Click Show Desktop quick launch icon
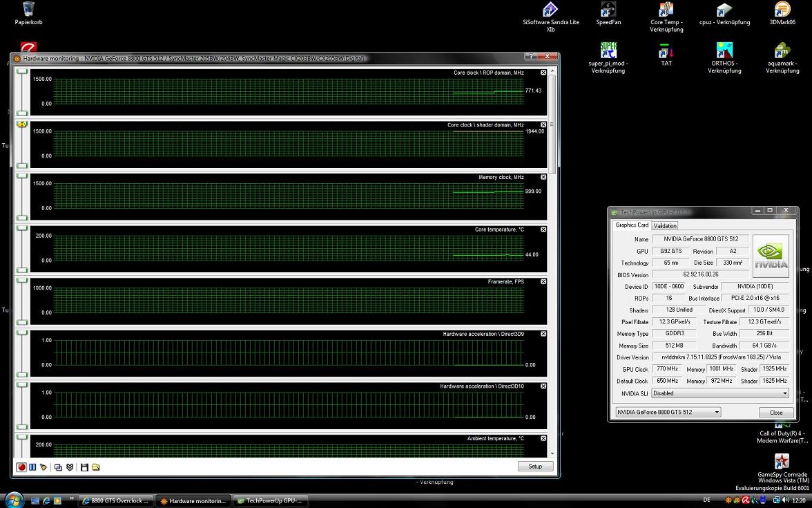 (x=35, y=500)
